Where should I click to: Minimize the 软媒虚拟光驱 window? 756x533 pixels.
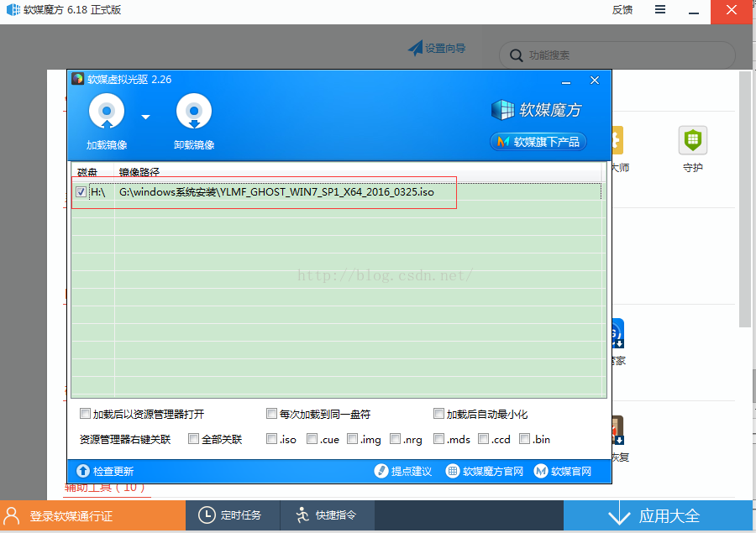pyautogui.click(x=566, y=81)
